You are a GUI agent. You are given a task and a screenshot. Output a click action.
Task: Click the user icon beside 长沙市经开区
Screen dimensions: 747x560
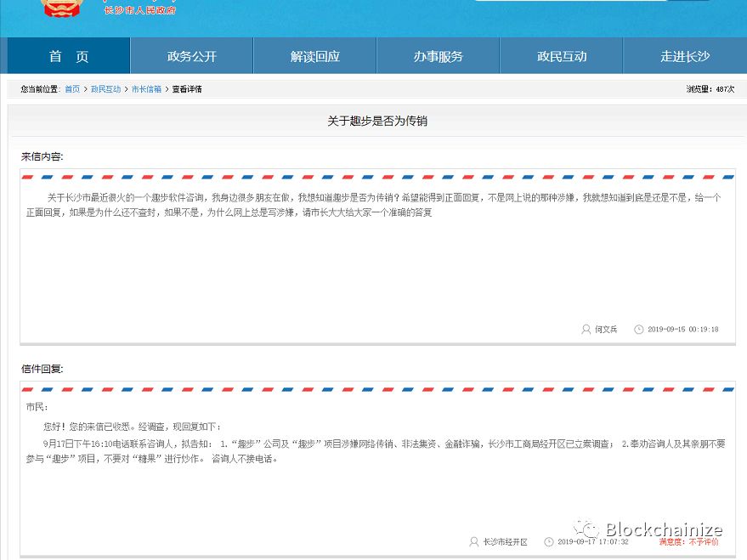coord(473,541)
